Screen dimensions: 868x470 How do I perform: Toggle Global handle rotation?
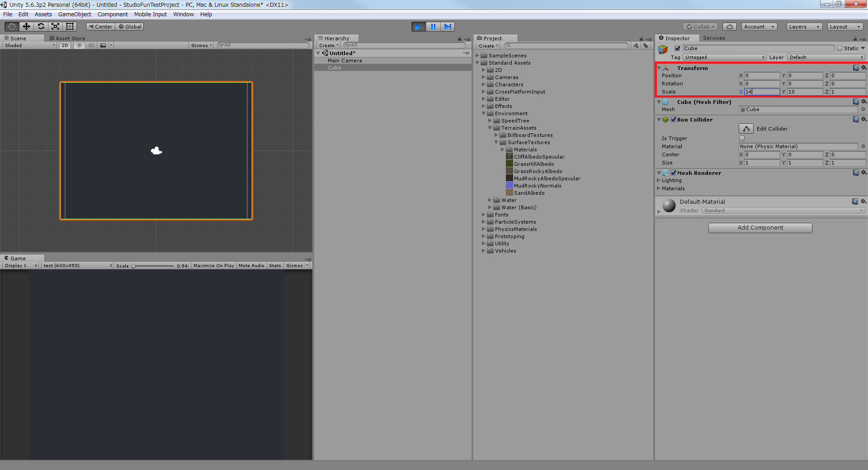130,27
